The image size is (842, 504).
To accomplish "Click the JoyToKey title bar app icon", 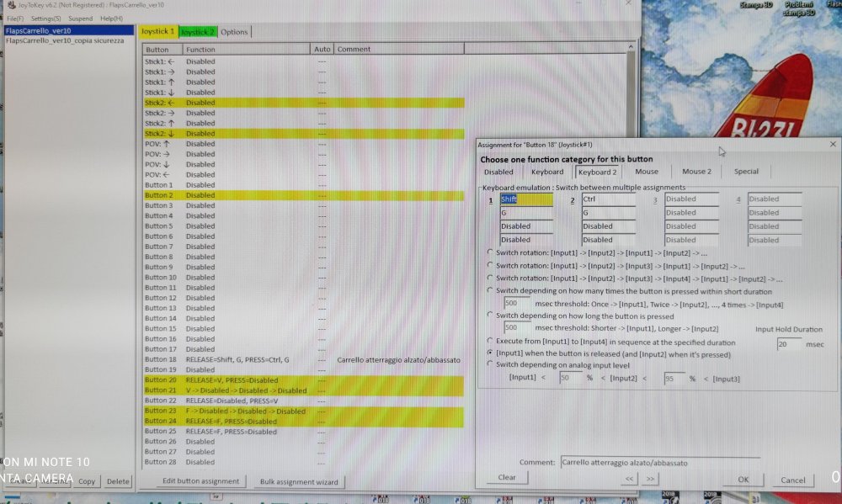I will tap(11, 5).
